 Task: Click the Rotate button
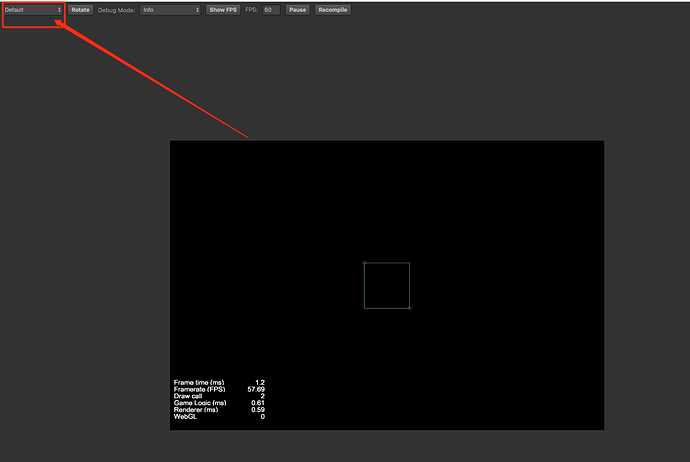[x=80, y=10]
